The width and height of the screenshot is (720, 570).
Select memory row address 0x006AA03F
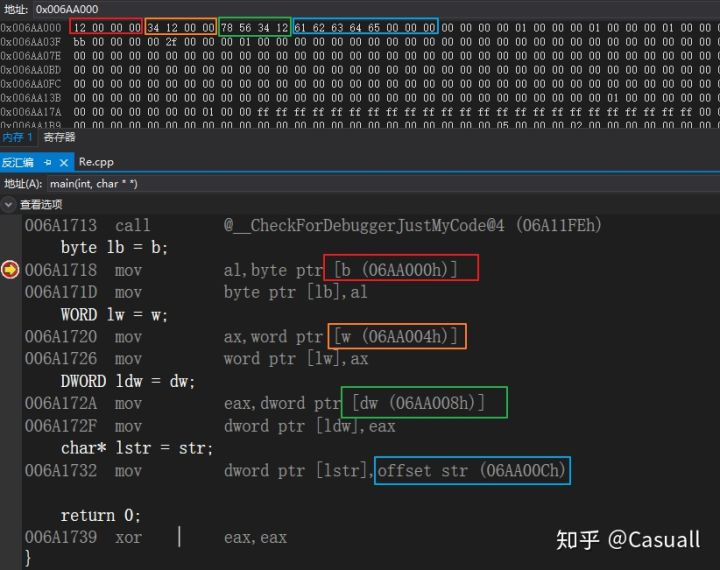[x=30, y=42]
